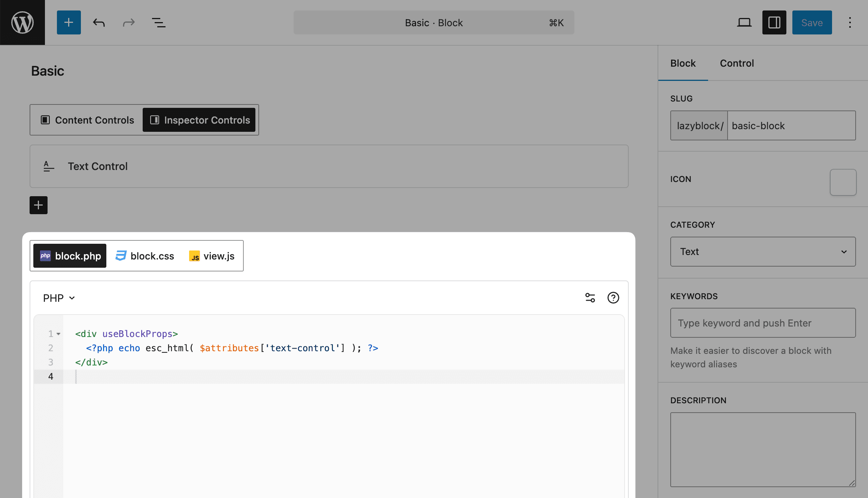
Task: Open the document overview list icon
Action: pyautogui.click(x=158, y=22)
